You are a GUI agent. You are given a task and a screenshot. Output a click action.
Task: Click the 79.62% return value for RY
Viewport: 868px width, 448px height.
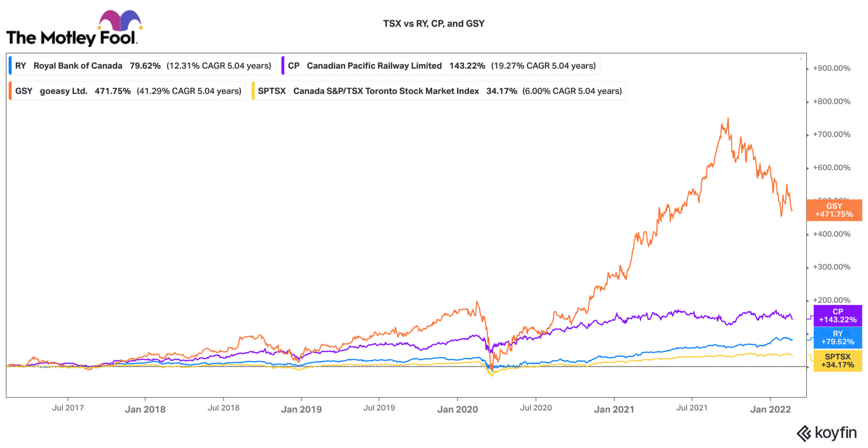point(145,66)
